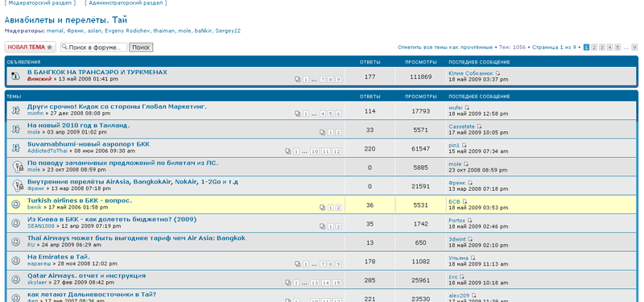Viewport: 644px width, 302px height.
Task: Mark all topics read via Отметить все темы
Action: (x=445, y=48)
